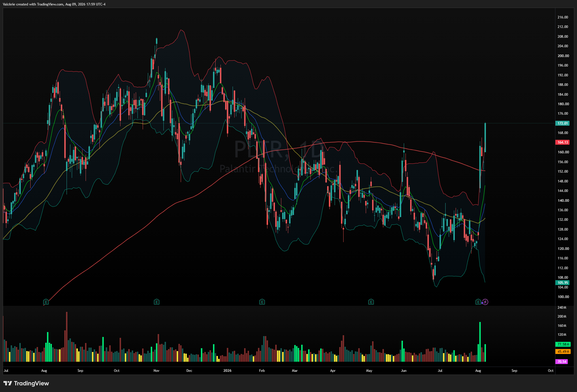Click the earnings E marker above Nov
Viewport: 577px width, 392px height.
pyautogui.click(x=156, y=302)
